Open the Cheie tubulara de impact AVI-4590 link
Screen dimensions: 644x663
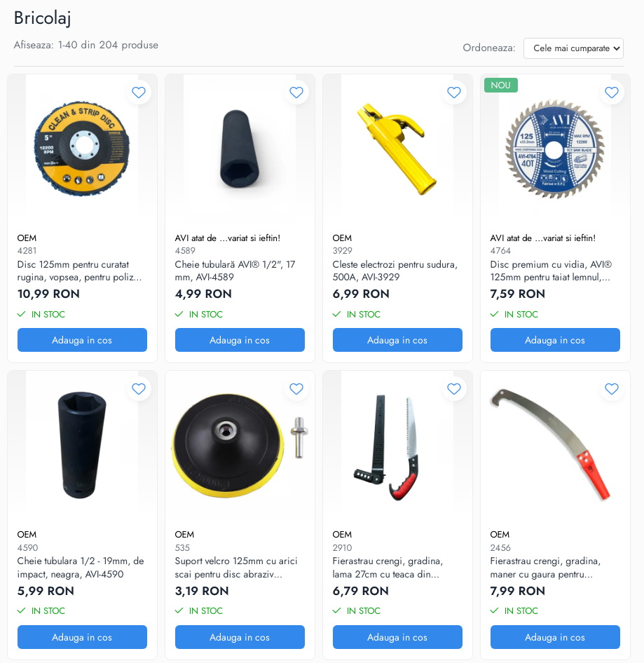[x=81, y=568]
